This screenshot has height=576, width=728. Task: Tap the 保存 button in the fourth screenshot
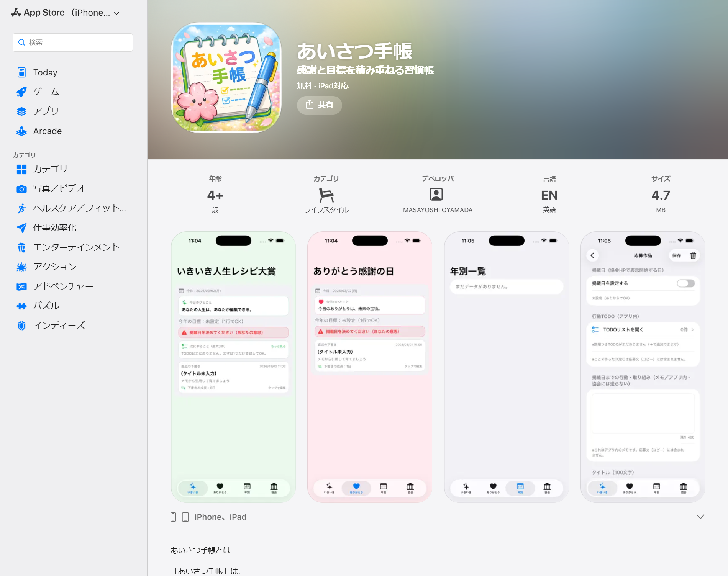point(677,255)
